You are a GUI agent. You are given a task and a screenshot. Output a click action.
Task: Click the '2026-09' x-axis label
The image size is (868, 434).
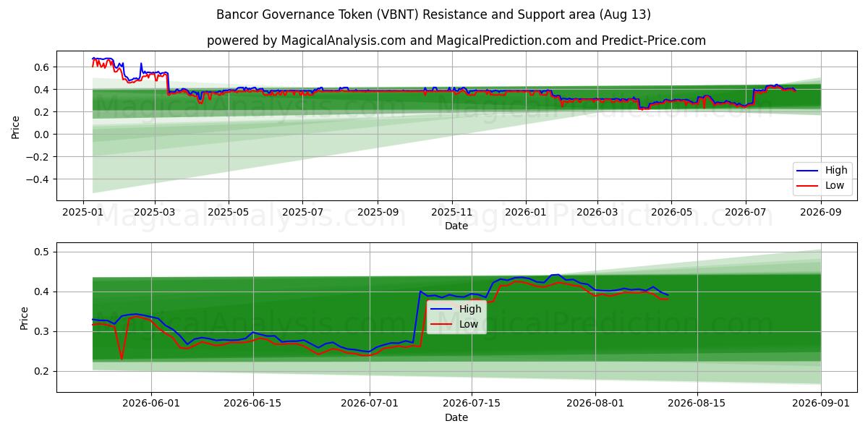point(820,213)
